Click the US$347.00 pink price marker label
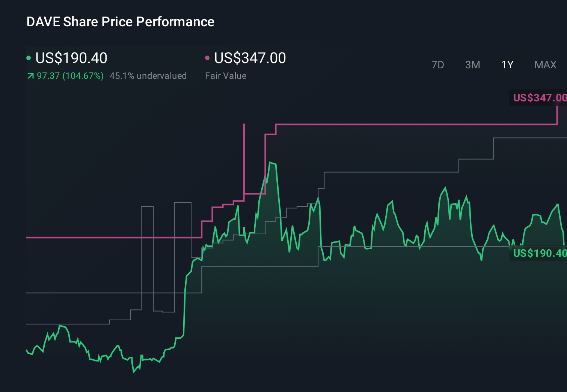 (540, 98)
